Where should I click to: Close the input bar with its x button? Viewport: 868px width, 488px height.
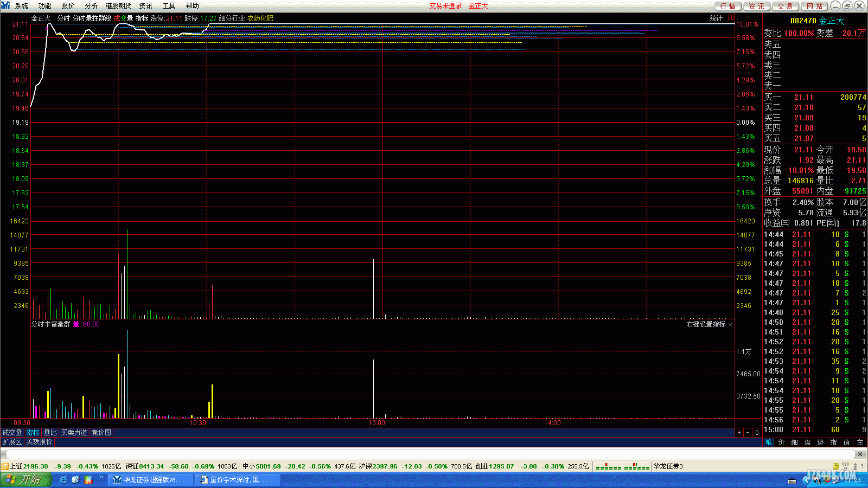pyautogui.click(x=860, y=454)
